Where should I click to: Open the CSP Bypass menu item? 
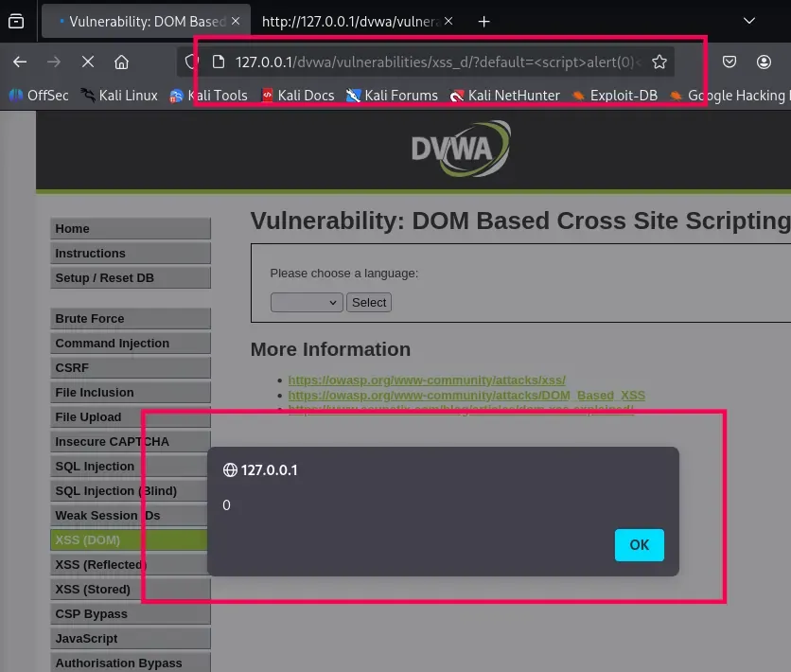131,614
